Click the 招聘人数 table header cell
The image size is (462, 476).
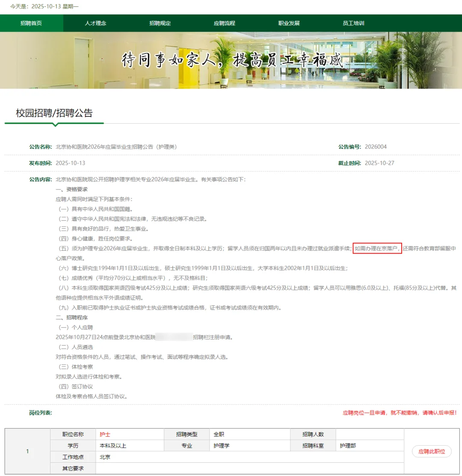pos(313,435)
